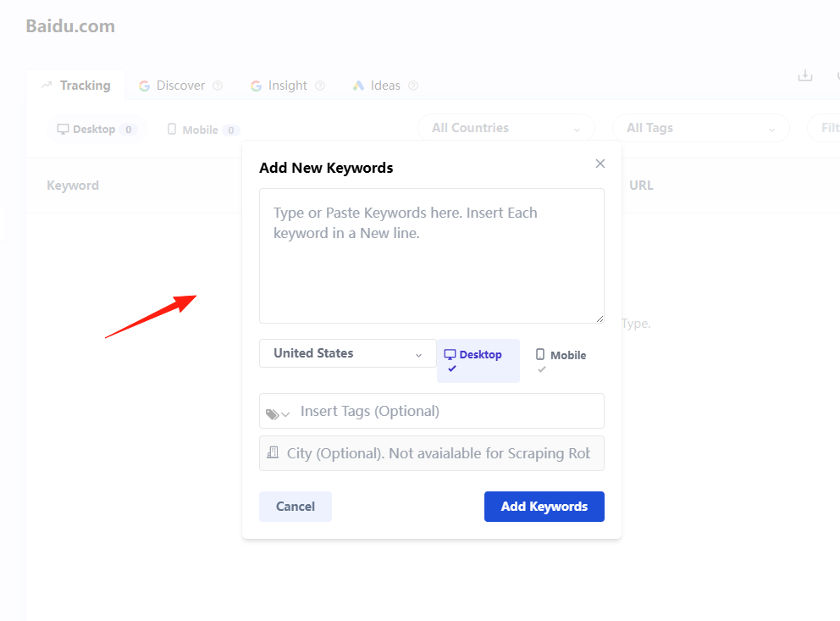The image size is (840, 621).
Task: Click the Google icon on Discover tab
Action: tap(144, 86)
